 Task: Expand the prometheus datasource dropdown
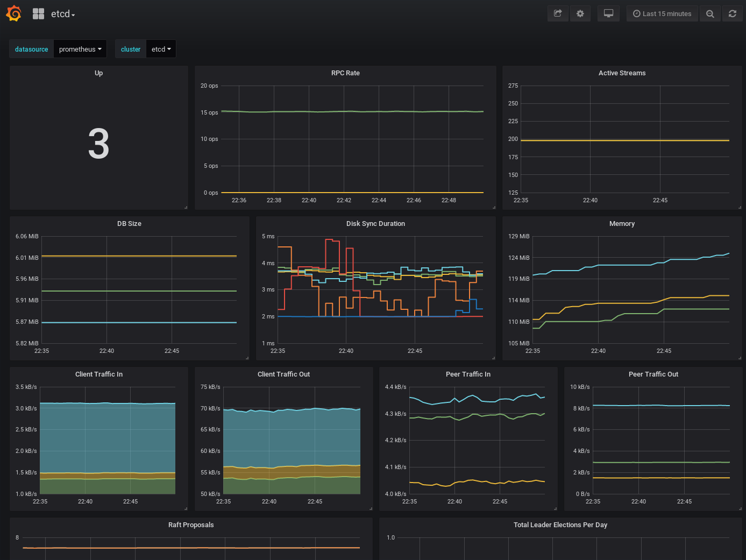(x=80, y=49)
